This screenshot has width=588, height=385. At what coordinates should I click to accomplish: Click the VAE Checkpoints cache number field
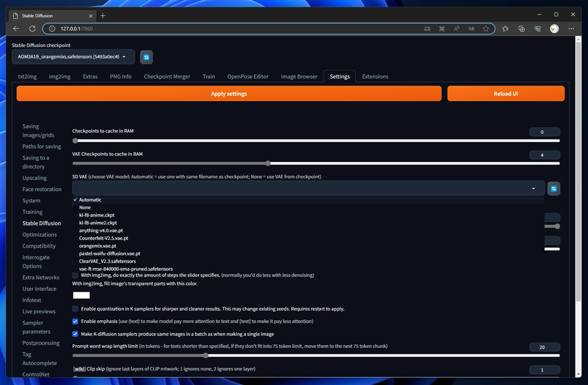[x=545, y=155]
